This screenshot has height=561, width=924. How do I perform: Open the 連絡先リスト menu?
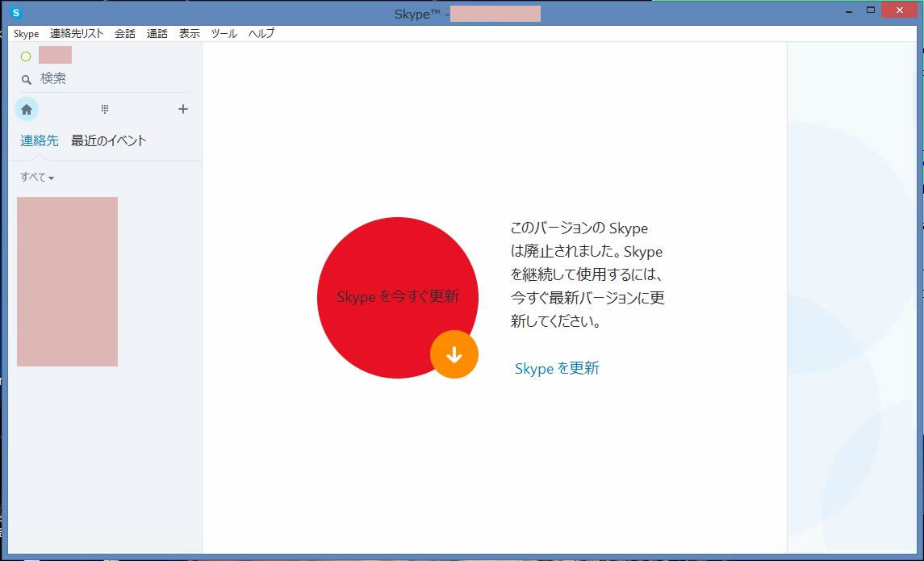(77, 34)
